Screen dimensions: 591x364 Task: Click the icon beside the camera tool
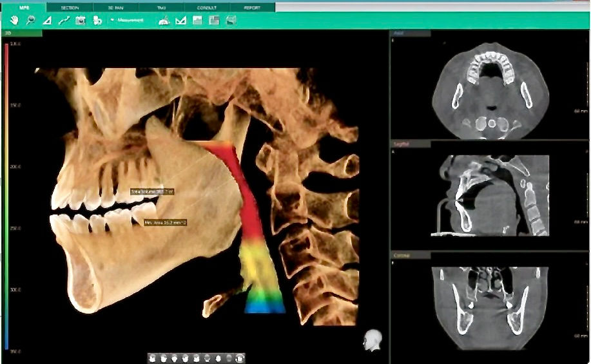point(97,21)
